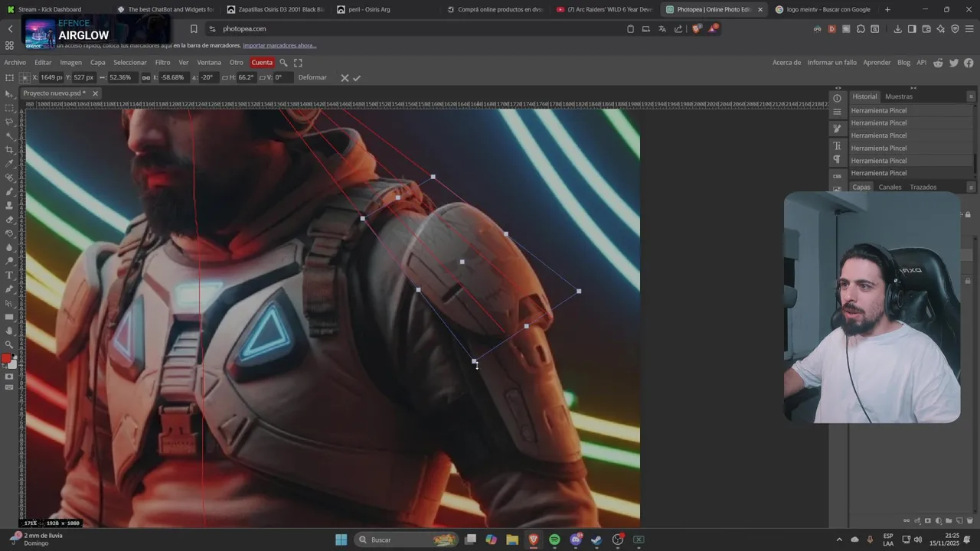Open the Capa menu
980x551 pixels.
pyautogui.click(x=98, y=63)
